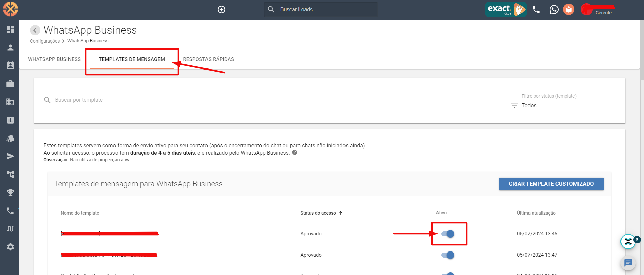Click the Buscar por template field
The width and height of the screenshot is (644, 275).
pos(114,100)
